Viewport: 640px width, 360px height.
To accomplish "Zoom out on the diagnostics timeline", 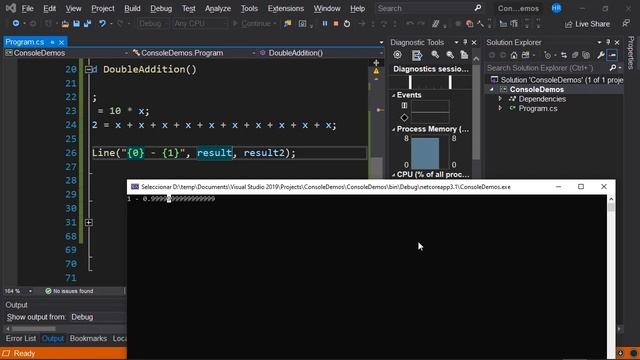I will pyautogui.click(x=450, y=55).
